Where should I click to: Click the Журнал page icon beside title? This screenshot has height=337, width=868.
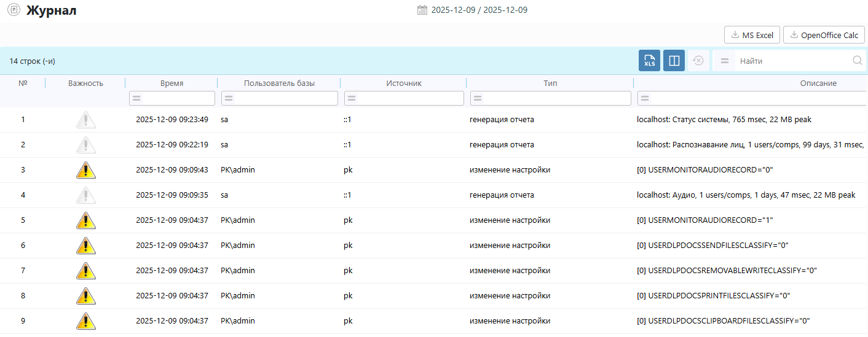pyautogui.click(x=13, y=10)
